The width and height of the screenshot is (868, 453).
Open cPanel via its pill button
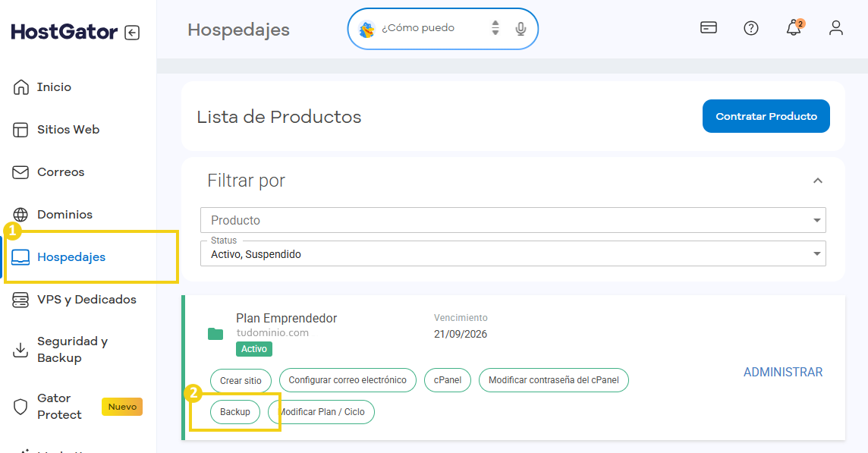tap(448, 380)
